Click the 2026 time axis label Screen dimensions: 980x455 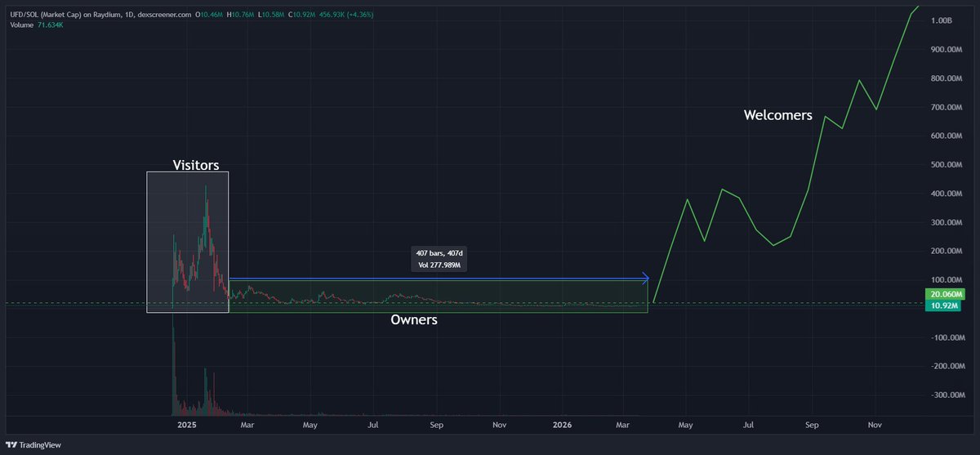tap(562, 425)
